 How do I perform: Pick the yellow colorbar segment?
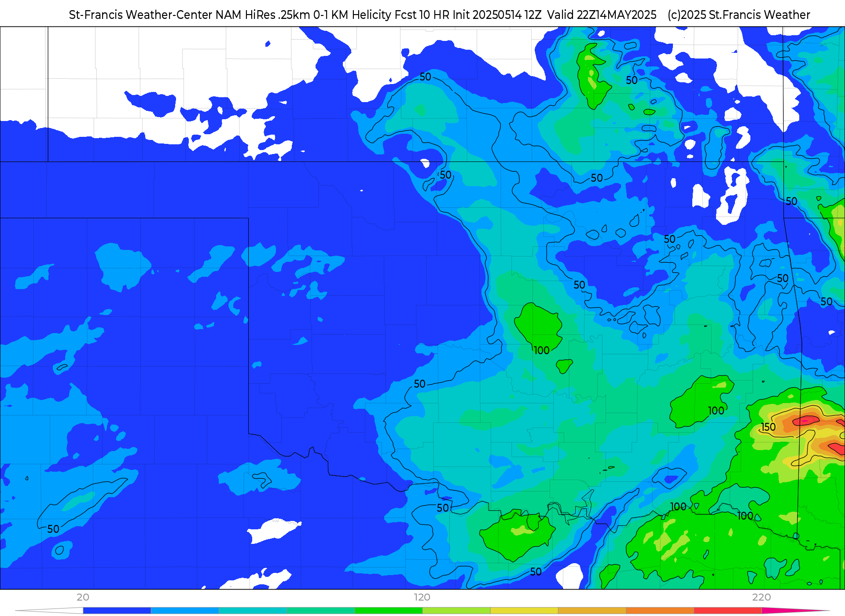click(524, 611)
